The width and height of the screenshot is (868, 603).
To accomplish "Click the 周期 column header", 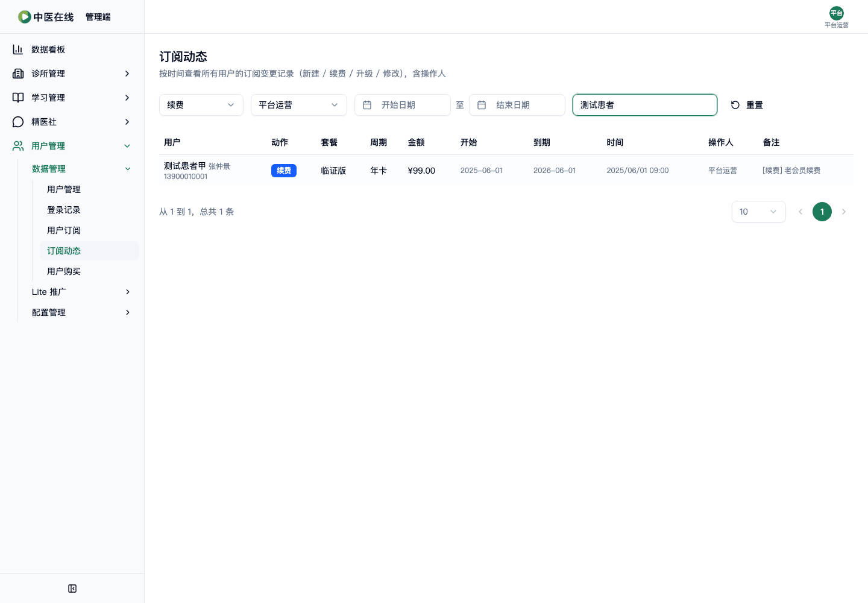I will (x=379, y=142).
